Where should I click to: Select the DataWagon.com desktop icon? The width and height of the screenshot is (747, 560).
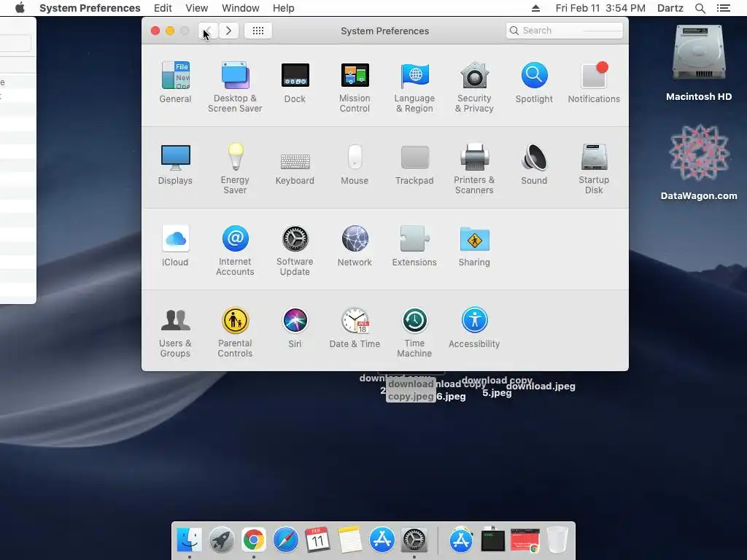click(x=699, y=162)
